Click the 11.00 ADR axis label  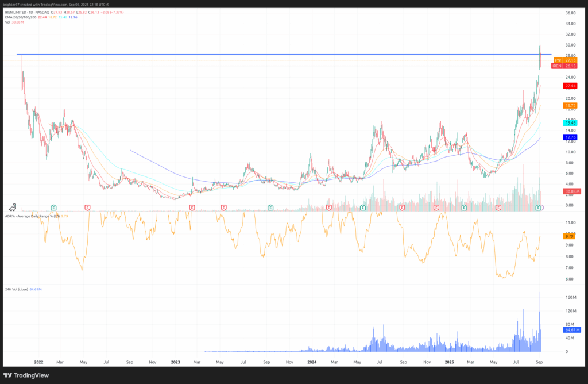point(570,222)
